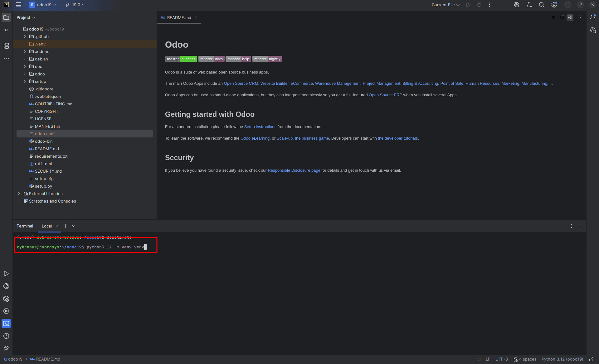Screen dimensions: 599x364
Task: Open the Git version control tool window
Action: [x=6, y=348]
